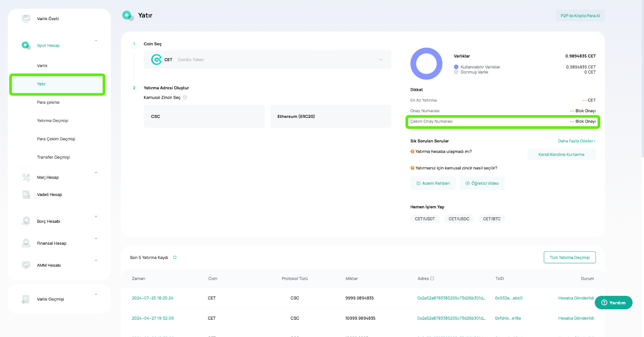Open Yatırmanız için kamusal zincir question
Image resolution: width=644 pixels, height=337 pixels.
tap(456, 168)
